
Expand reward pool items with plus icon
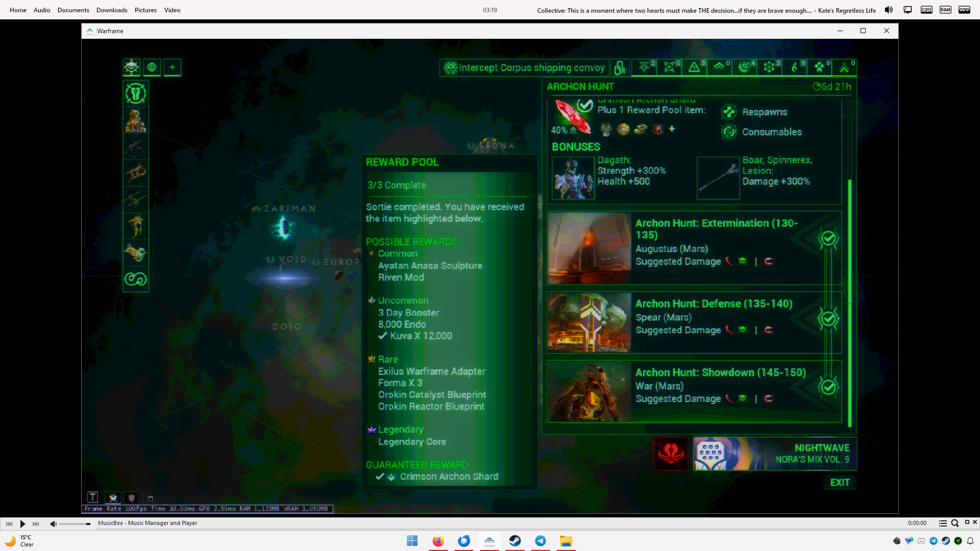pos(672,129)
